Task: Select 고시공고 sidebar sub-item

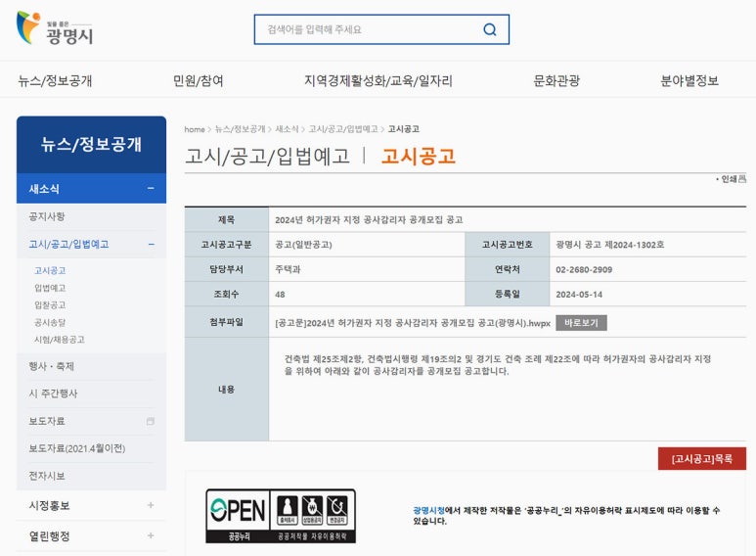Action: (x=50, y=271)
